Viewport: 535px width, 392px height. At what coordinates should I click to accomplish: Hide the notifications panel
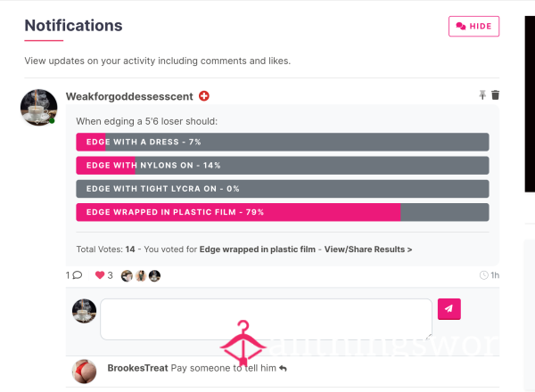pos(474,26)
